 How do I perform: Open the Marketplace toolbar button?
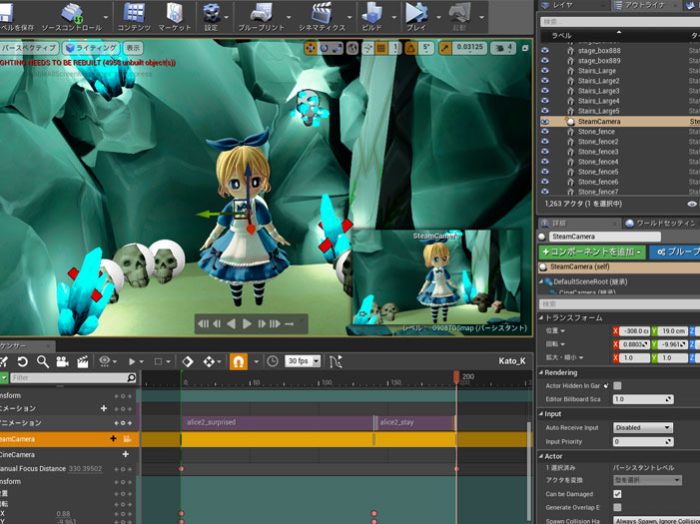175,17
